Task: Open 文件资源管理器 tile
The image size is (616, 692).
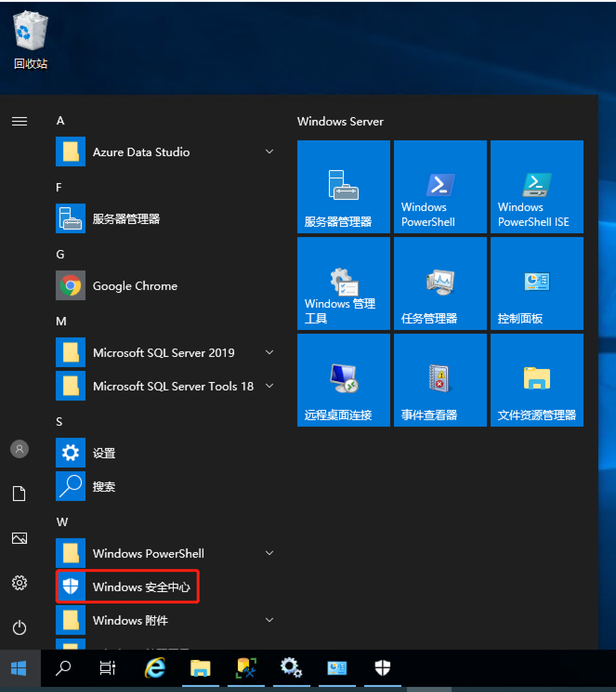Action: (537, 380)
